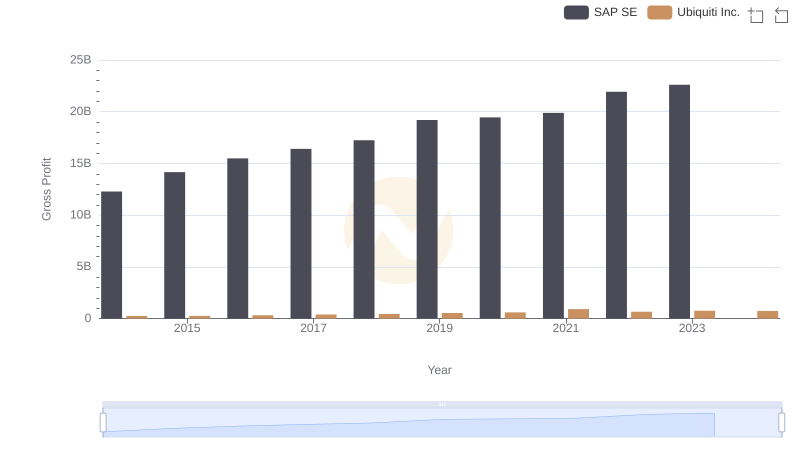The image size is (800, 461).
Task: Click the 25B y-axis label
Action: coord(81,60)
